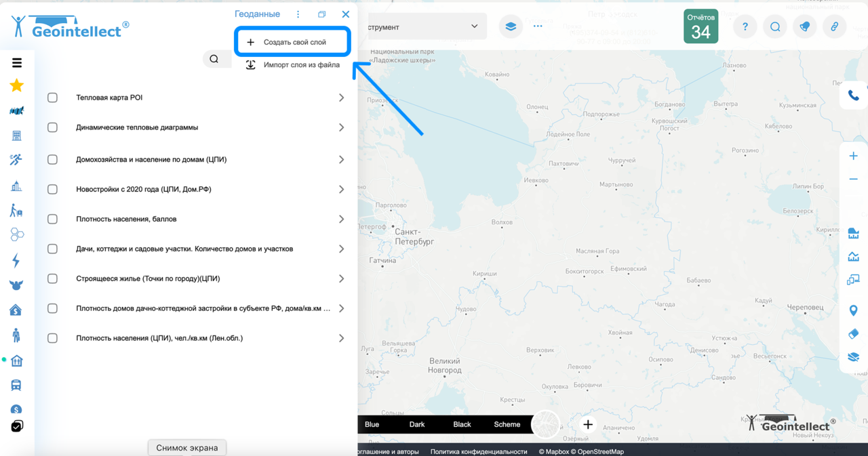Image resolution: width=868 pixels, height=456 pixels.
Task: Switch to the Dark map style
Action: (x=416, y=424)
